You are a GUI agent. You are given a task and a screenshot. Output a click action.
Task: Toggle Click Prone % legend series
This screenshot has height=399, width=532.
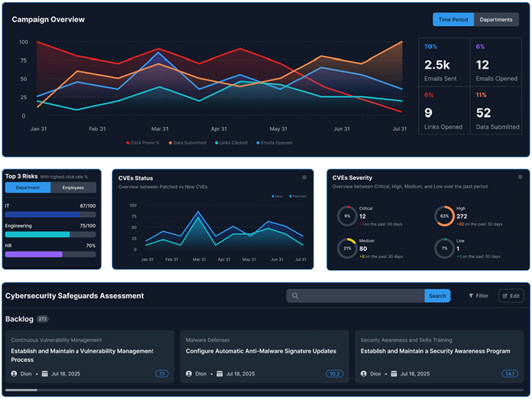click(143, 143)
